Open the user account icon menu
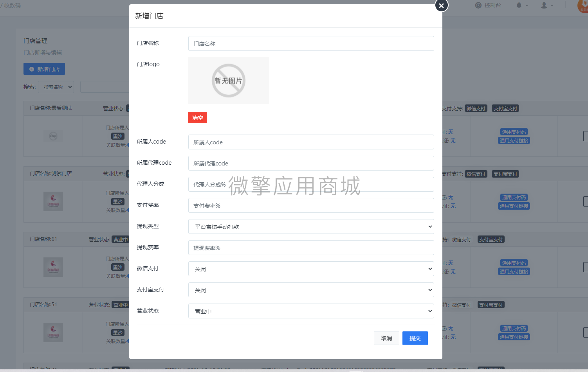The width and height of the screenshot is (588, 372). (x=547, y=5)
